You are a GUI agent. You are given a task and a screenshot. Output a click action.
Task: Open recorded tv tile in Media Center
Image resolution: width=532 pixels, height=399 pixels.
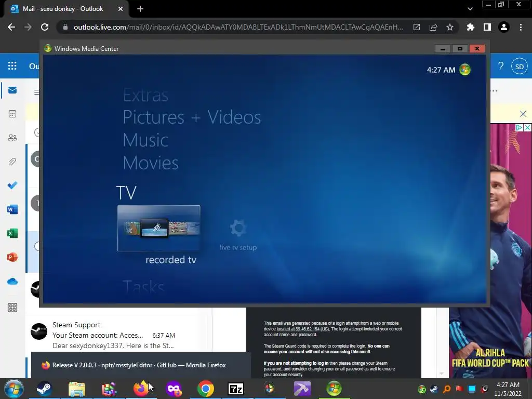tap(159, 229)
